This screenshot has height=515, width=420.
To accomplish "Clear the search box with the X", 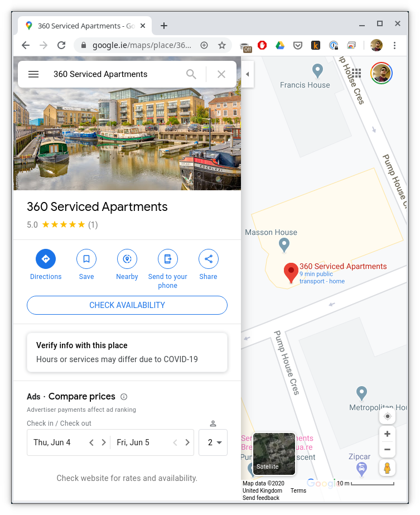I will pos(221,74).
